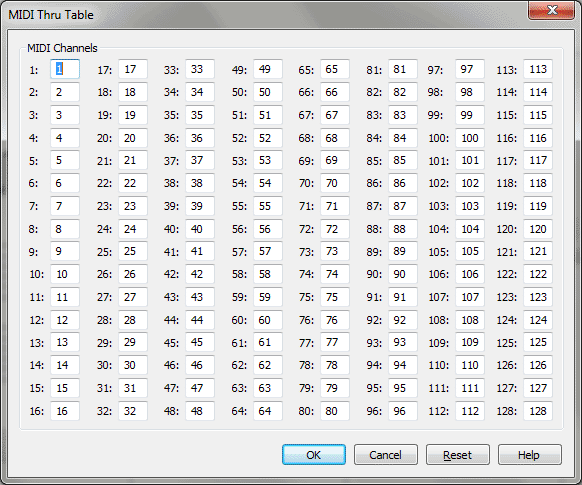Select the channel 49 input field
This screenshot has height=485, width=582.
tap(268, 69)
